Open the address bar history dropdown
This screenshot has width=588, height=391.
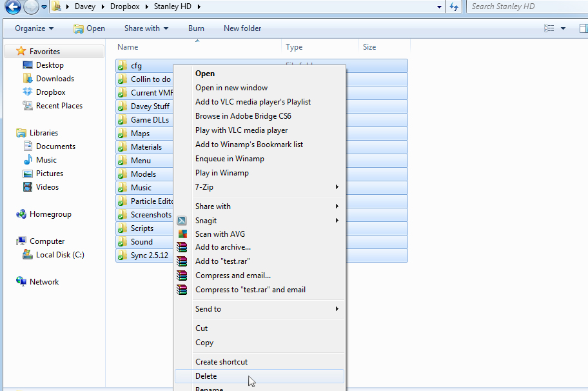point(439,6)
